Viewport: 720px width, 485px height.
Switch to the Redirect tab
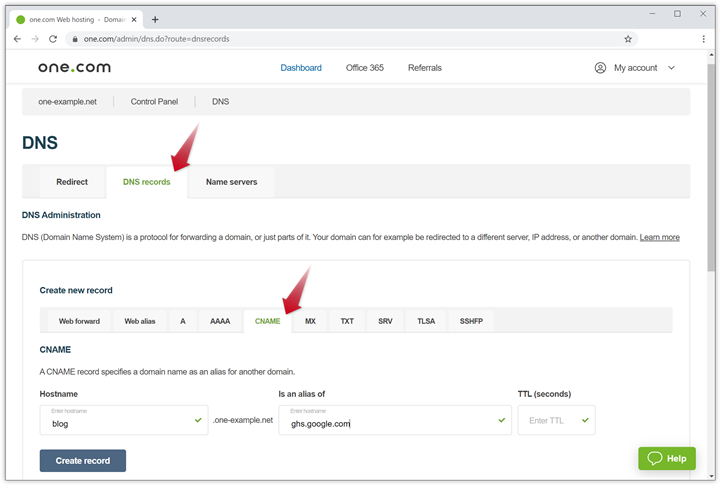(x=72, y=182)
